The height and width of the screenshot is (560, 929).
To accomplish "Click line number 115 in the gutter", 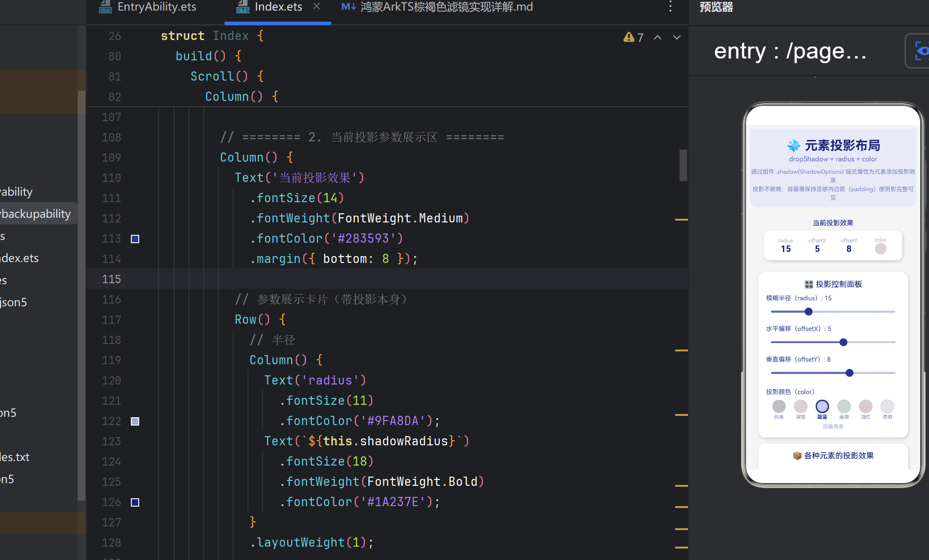I will (x=112, y=279).
